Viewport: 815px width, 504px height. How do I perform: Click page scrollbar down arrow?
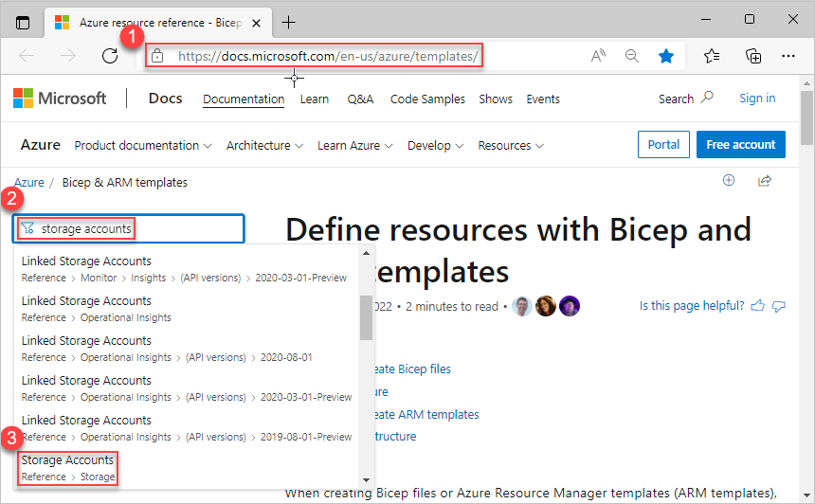pyautogui.click(x=806, y=495)
